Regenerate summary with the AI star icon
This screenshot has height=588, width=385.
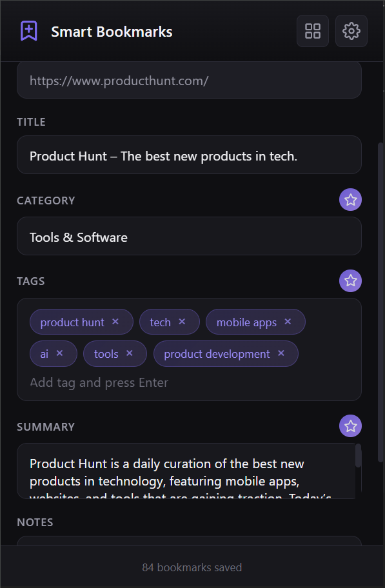pyautogui.click(x=350, y=426)
